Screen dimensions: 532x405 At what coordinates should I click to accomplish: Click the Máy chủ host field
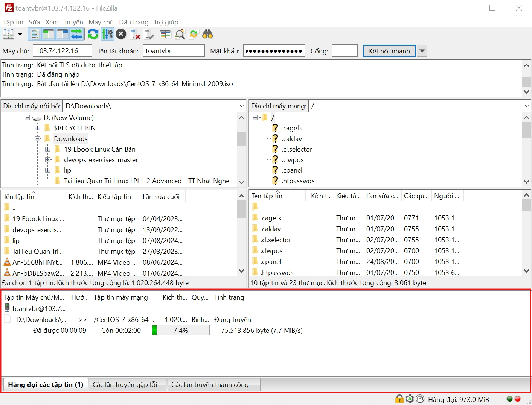[62, 51]
